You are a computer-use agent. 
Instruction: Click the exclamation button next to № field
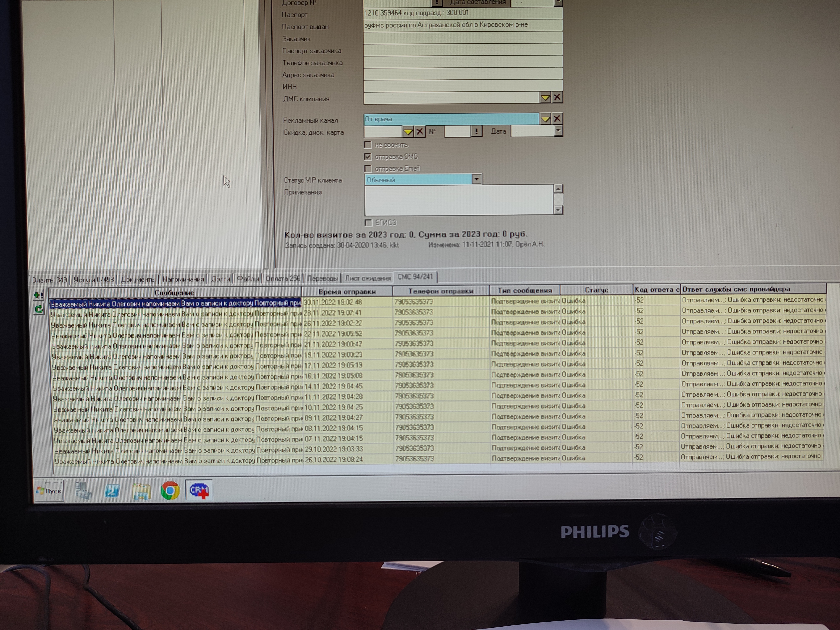coord(476,131)
